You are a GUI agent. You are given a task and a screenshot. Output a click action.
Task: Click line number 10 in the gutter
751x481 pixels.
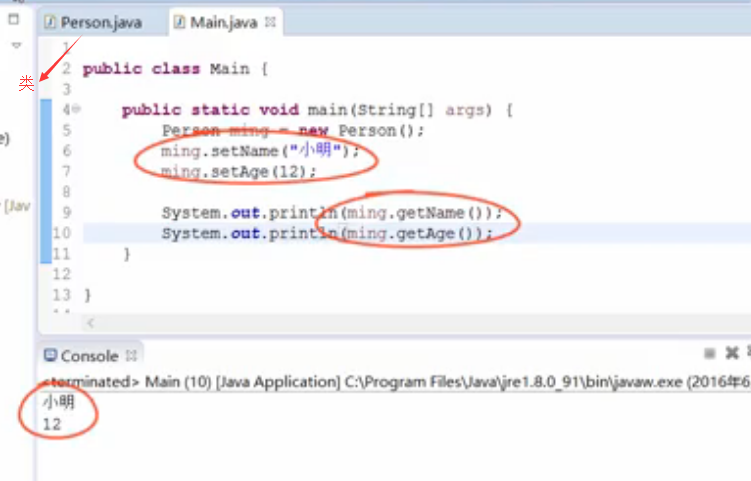click(62, 233)
